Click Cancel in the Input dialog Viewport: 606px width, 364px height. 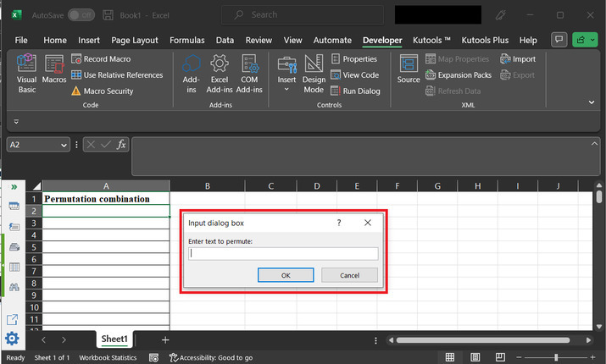coord(349,275)
